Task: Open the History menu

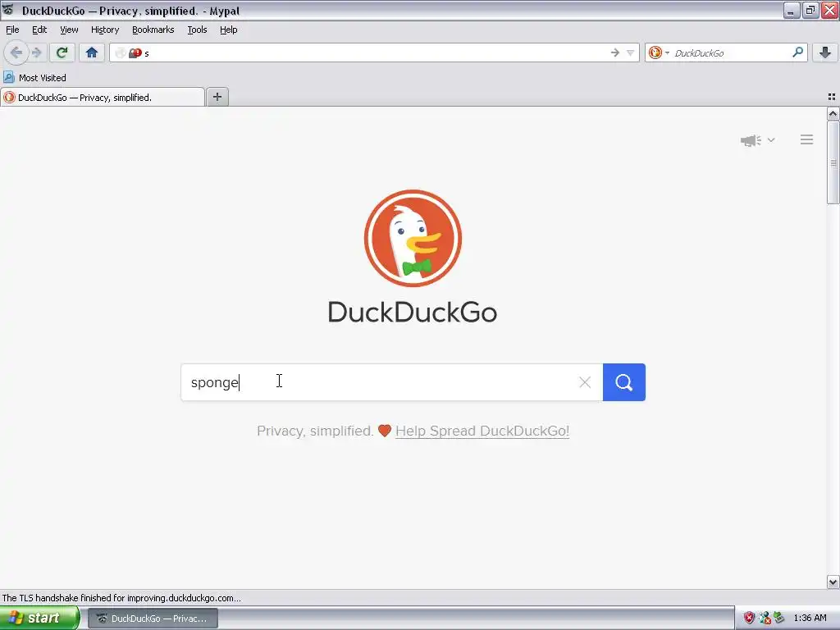Action: coord(105,30)
